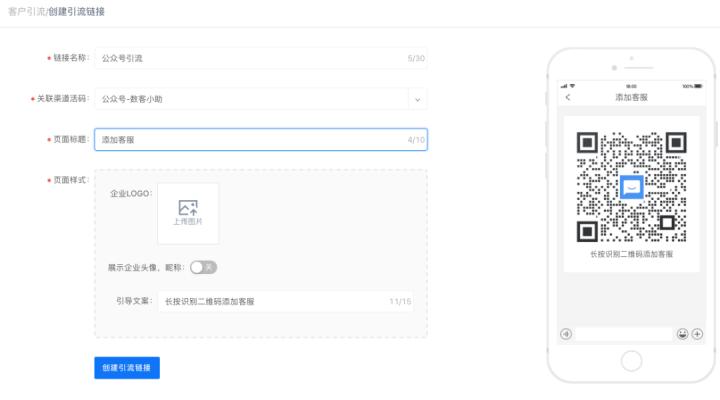
Task: Click the 链接名称 label
Action: click(x=70, y=58)
